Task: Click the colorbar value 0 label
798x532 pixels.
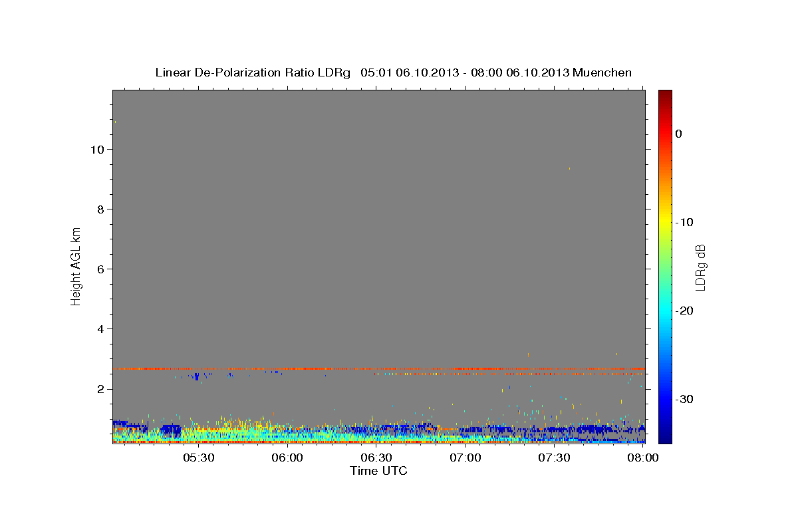Action: 679,134
